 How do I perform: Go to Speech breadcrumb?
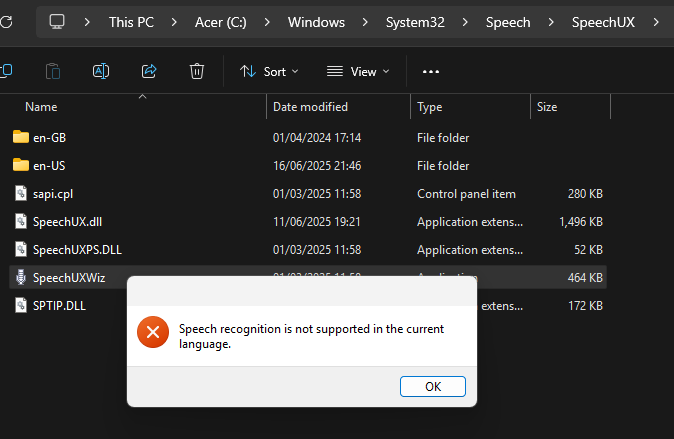[508, 22]
